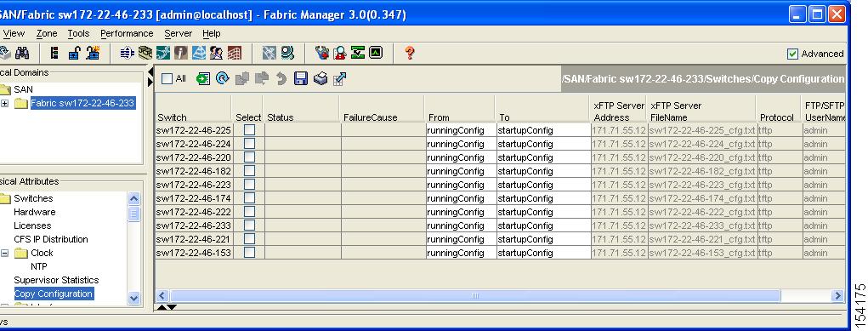Print the table using the printer icon
Screen dimensions: 868x331
coord(320,79)
